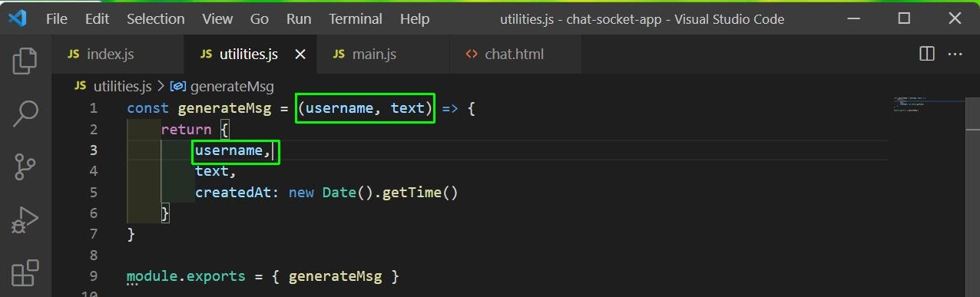
Task: Open the File menu
Action: coord(57,19)
